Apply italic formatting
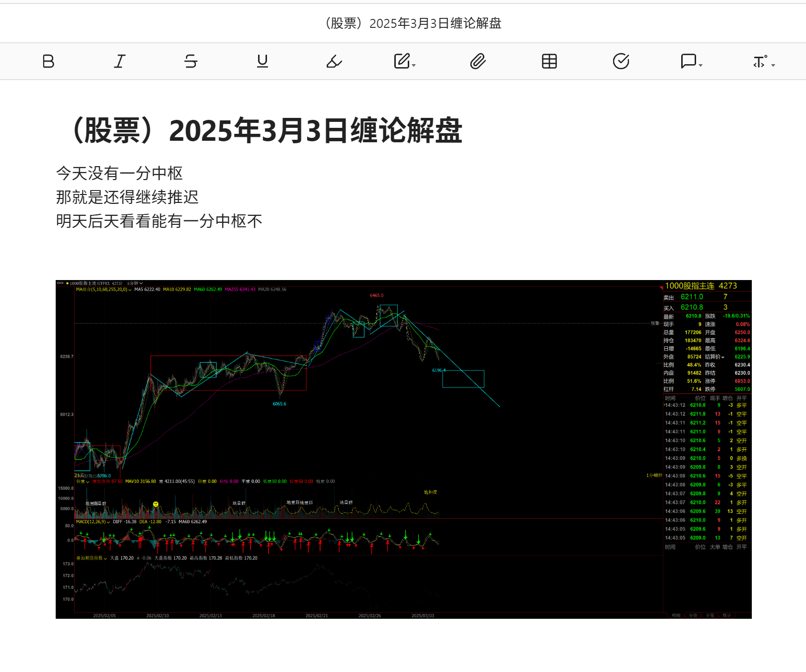 pos(120,61)
